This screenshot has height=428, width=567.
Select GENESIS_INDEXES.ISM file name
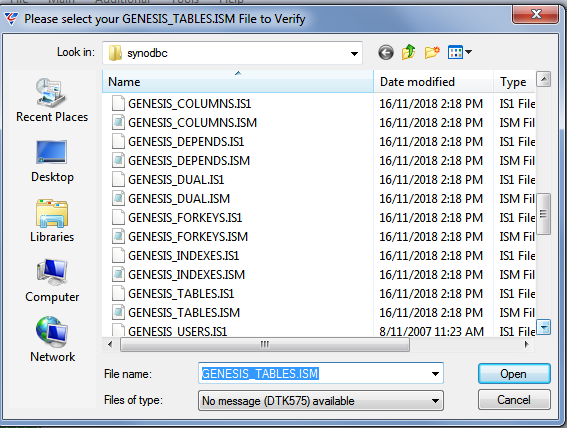pos(187,275)
